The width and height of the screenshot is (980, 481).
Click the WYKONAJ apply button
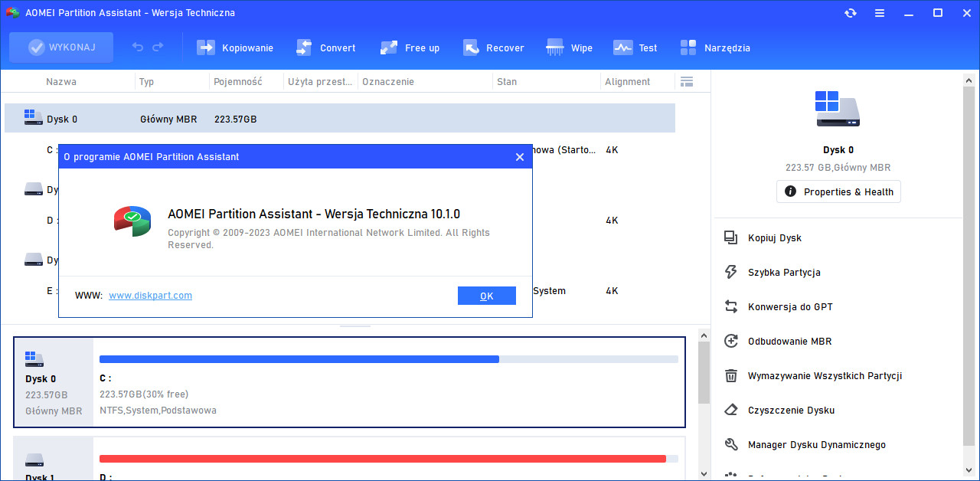[x=61, y=47]
